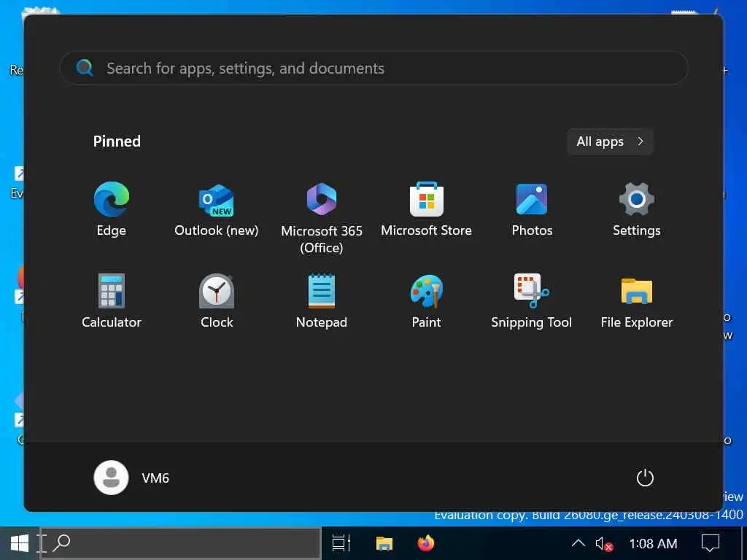
Task: Click the Windows Start button on taskbar
Action: click(x=20, y=543)
